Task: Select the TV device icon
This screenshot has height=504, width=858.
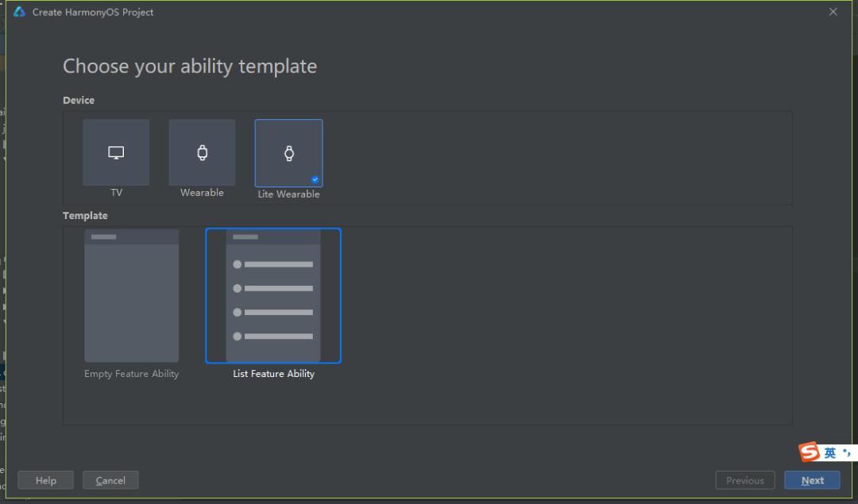Action: tap(116, 152)
